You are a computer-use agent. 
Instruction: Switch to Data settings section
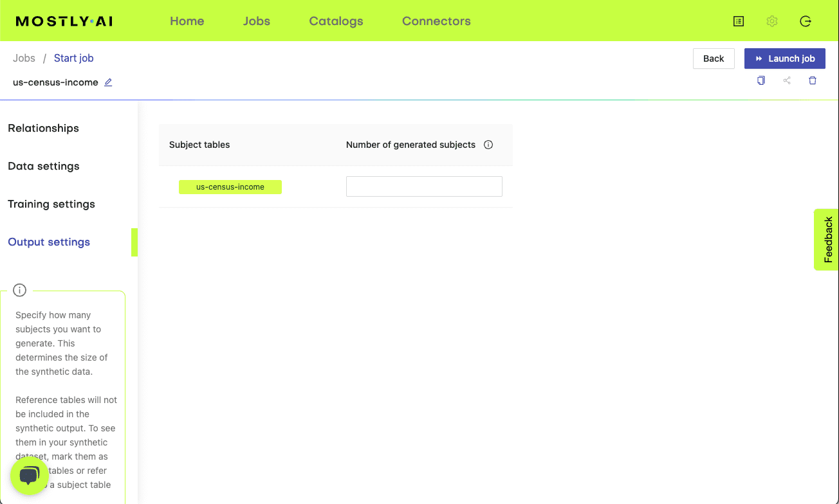pos(44,166)
